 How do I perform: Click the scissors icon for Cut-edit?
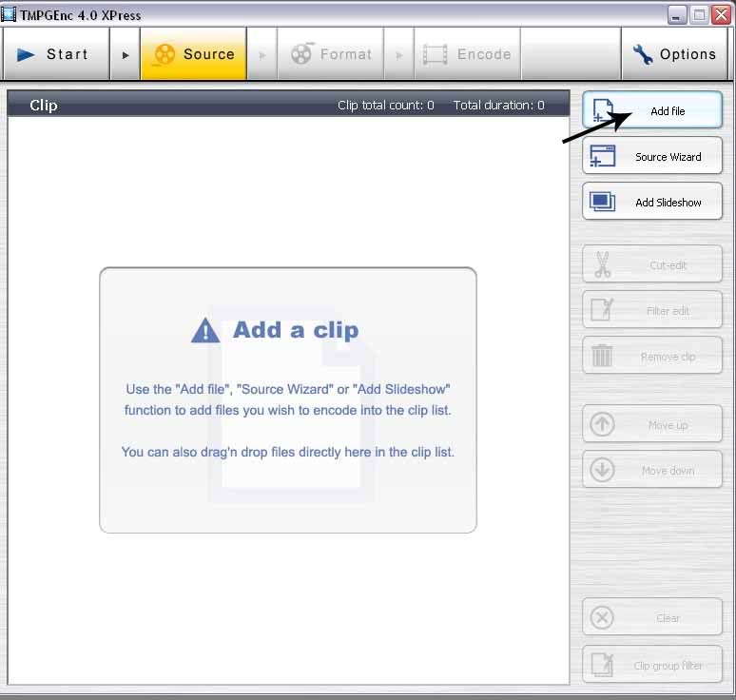click(602, 264)
